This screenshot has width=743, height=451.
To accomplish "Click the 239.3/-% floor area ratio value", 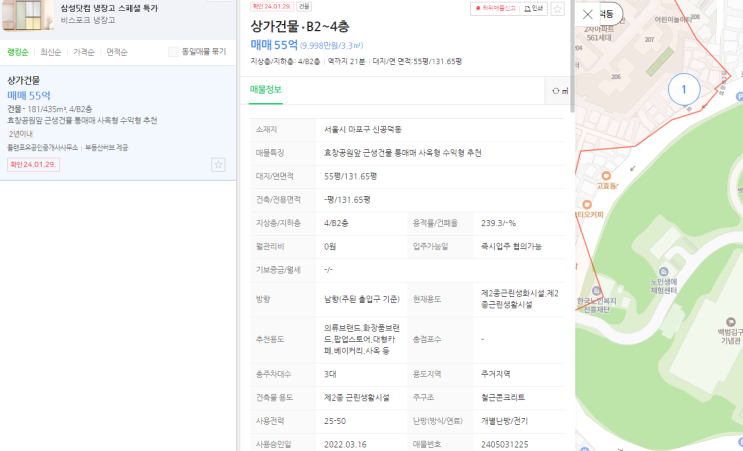I will click(x=498, y=223).
